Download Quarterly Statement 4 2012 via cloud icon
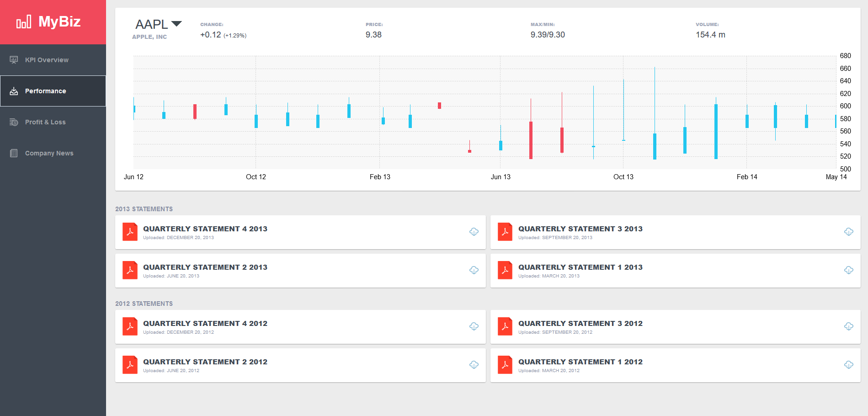This screenshot has height=416, width=868. [474, 326]
